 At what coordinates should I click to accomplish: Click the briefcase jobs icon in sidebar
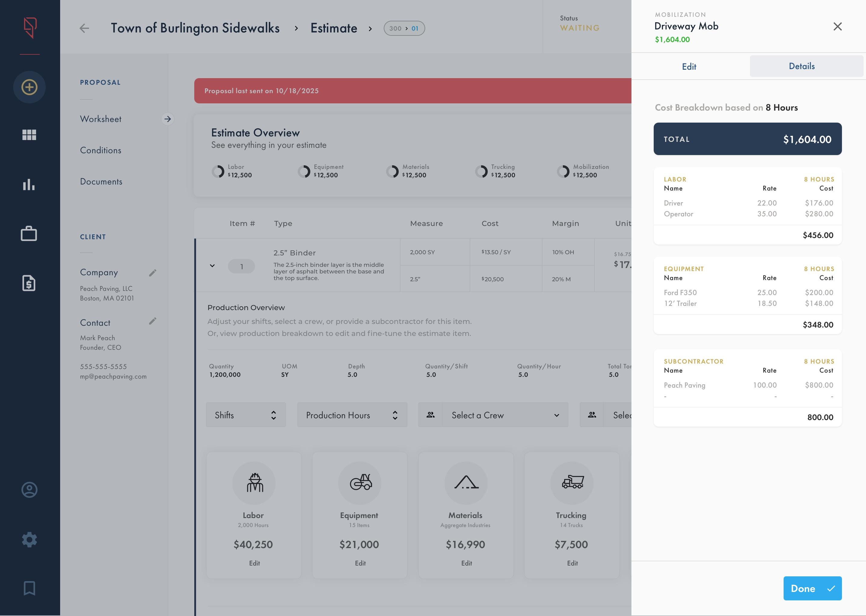29,234
